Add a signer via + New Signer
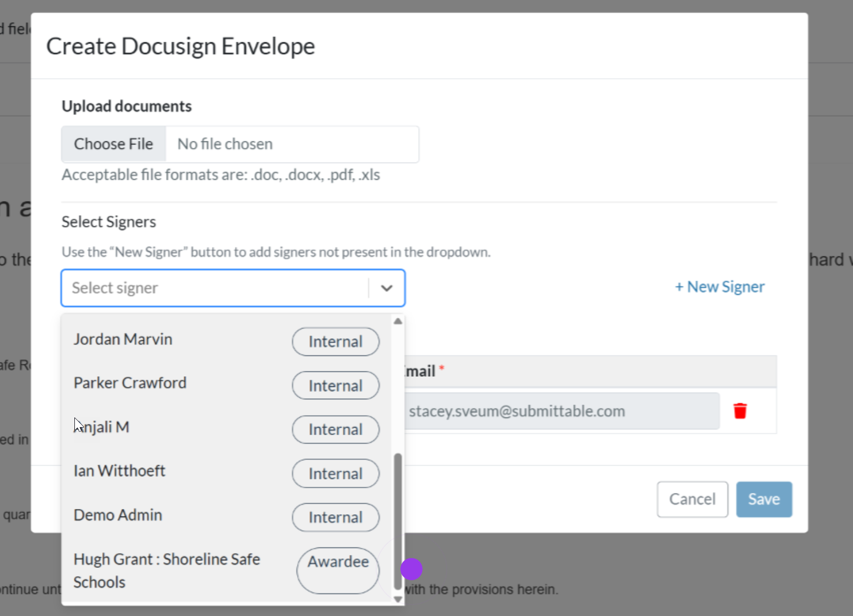The image size is (853, 616). point(720,287)
